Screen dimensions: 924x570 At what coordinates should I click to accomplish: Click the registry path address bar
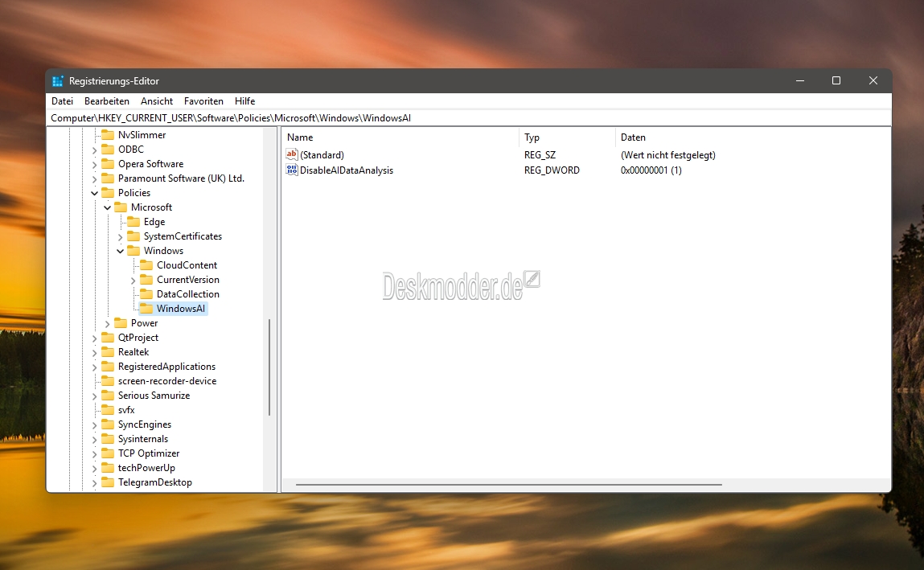coord(469,117)
